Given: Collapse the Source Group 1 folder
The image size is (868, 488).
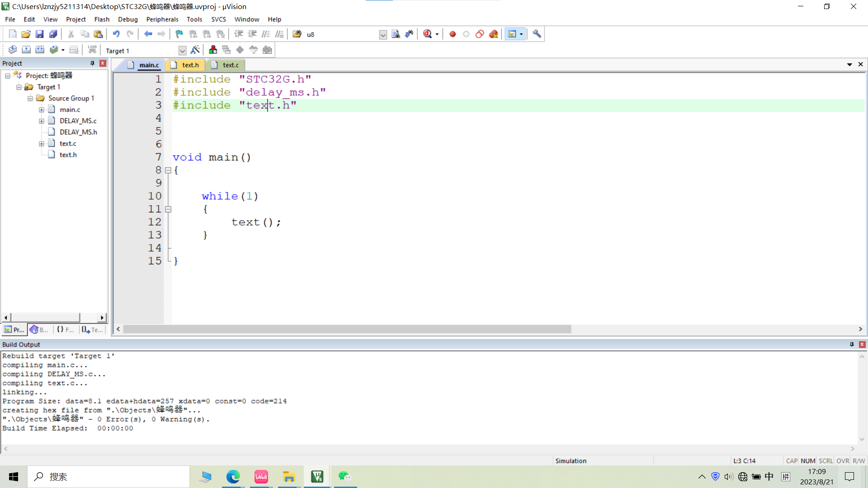Looking at the screenshot, I should [x=30, y=99].
